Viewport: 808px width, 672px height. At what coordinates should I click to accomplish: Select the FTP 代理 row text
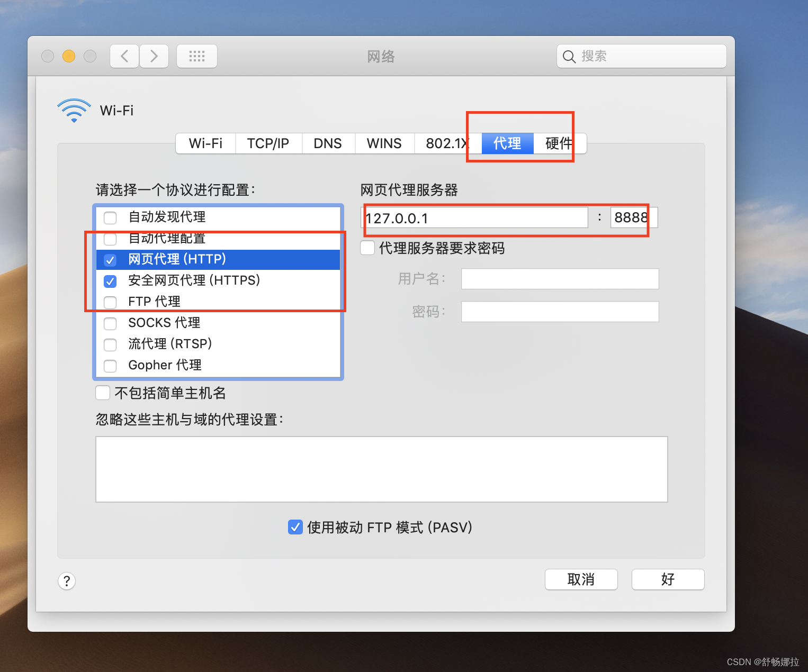point(155,302)
